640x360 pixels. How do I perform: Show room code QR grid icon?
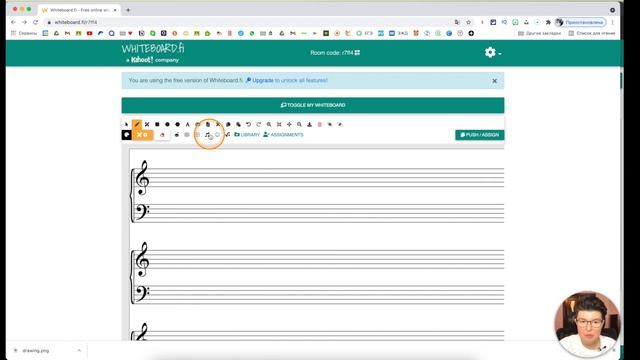point(357,53)
